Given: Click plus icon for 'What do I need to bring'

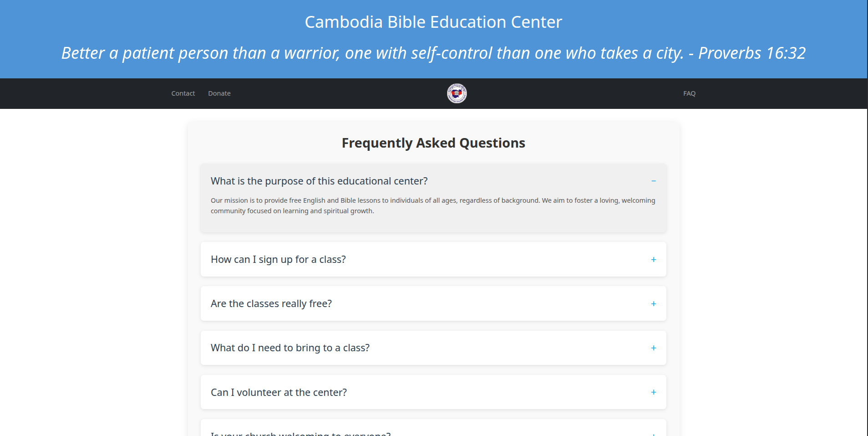Looking at the screenshot, I should (x=653, y=348).
